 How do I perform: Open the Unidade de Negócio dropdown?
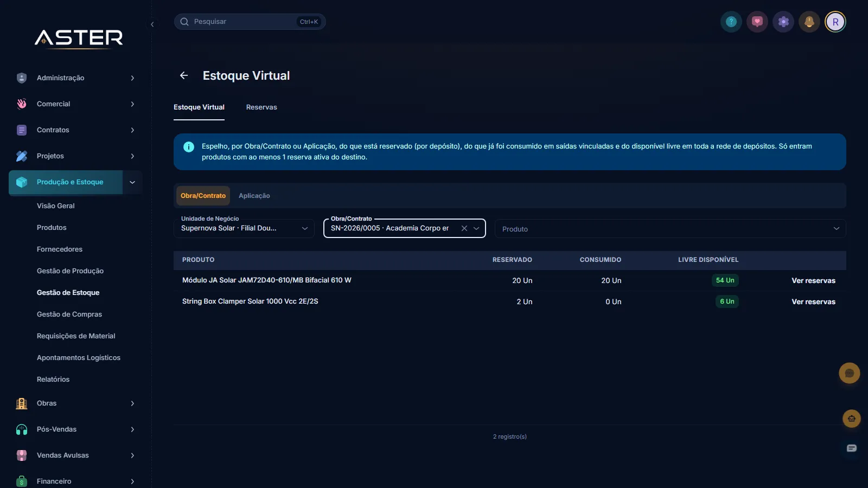(244, 228)
